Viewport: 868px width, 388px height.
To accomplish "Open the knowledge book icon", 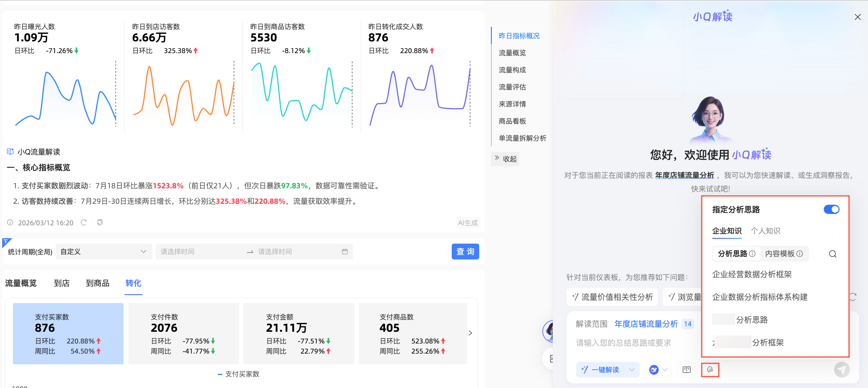I will [686, 370].
